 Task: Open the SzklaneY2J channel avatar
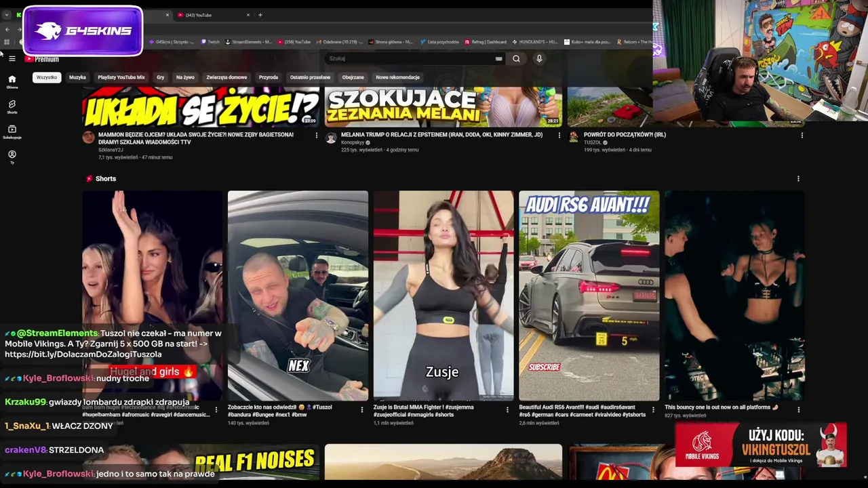(x=88, y=138)
